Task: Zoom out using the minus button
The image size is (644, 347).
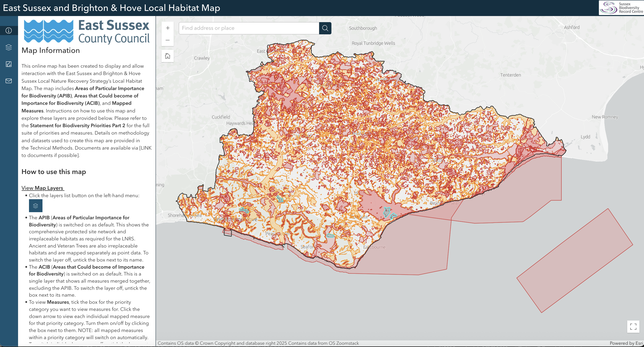Action: [x=168, y=40]
